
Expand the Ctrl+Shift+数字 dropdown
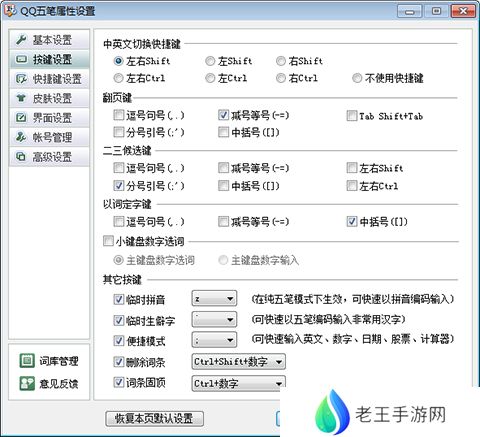pyautogui.click(x=239, y=361)
